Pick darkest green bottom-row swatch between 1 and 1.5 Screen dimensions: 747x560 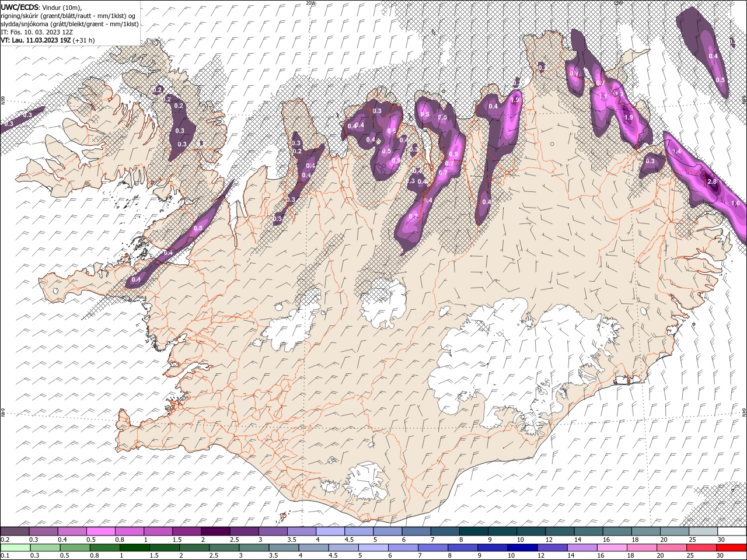coord(134,548)
